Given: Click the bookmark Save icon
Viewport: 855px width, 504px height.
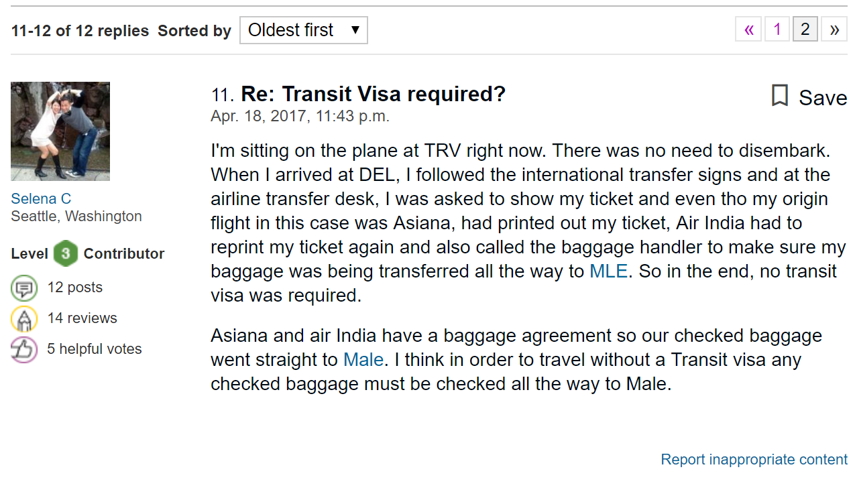Looking at the screenshot, I should pyautogui.click(x=779, y=96).
